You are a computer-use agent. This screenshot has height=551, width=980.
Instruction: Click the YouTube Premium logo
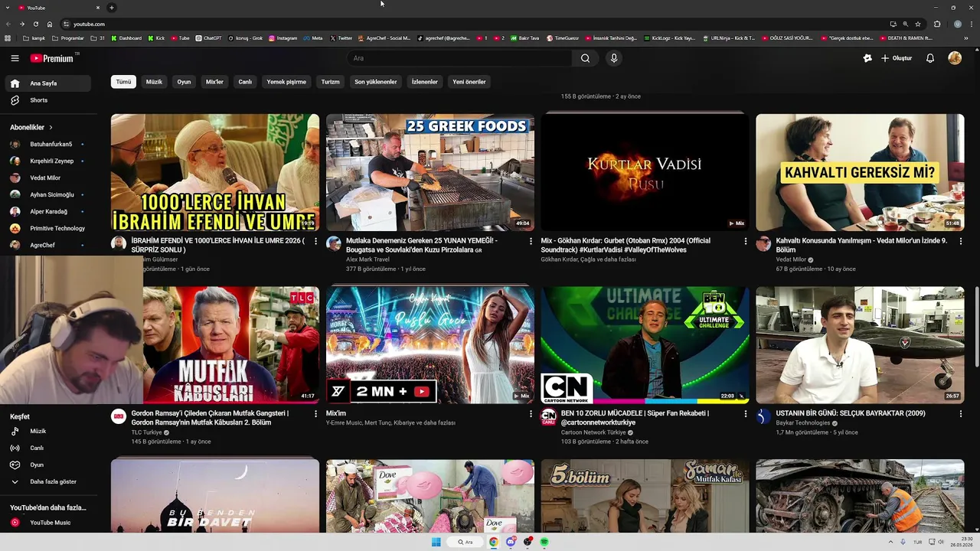(52, 58)
